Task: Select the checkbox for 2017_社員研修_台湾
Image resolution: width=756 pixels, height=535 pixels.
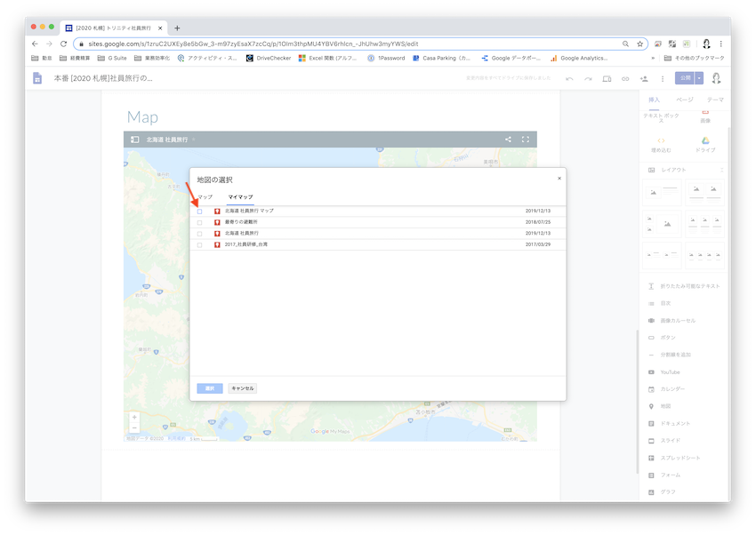Action: pyautogui.click(x=199, y=244)
